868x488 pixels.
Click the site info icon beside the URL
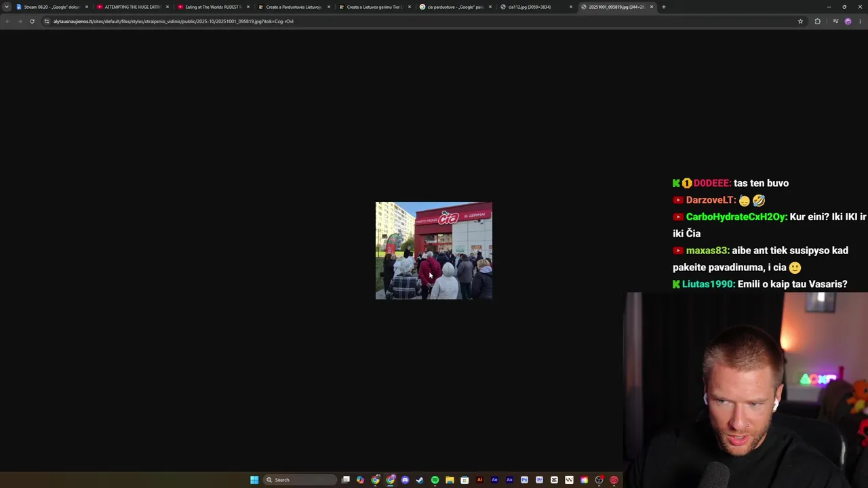coord(47,21)
